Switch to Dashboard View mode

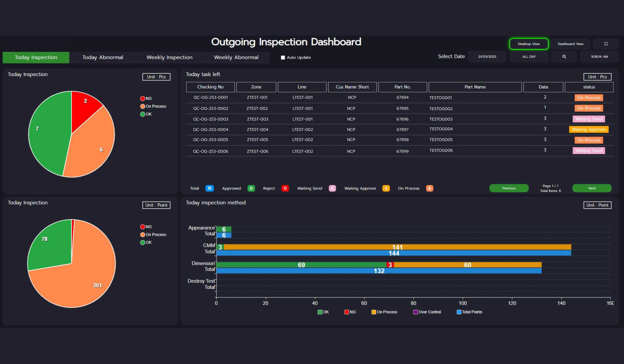click(570, 44)
